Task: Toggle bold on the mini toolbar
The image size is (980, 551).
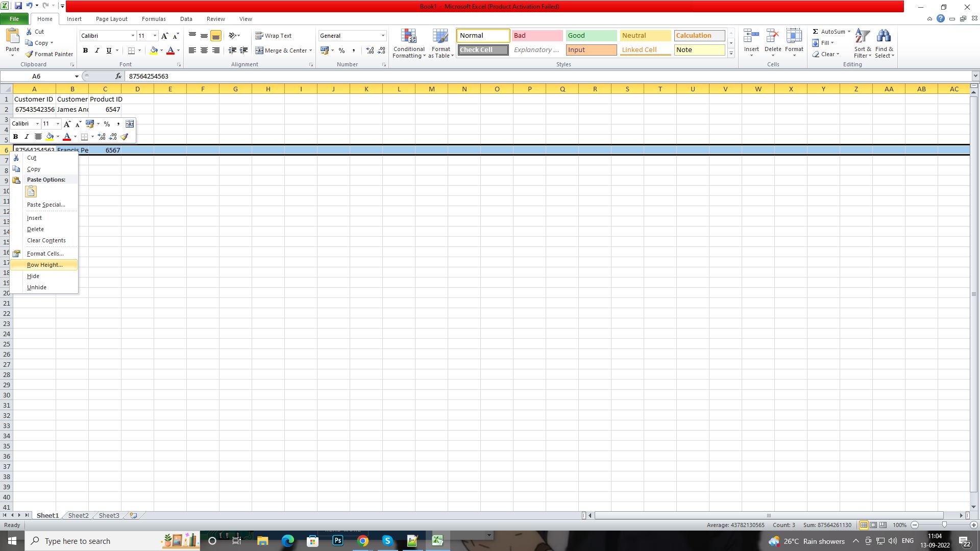Action: [15, 136]
